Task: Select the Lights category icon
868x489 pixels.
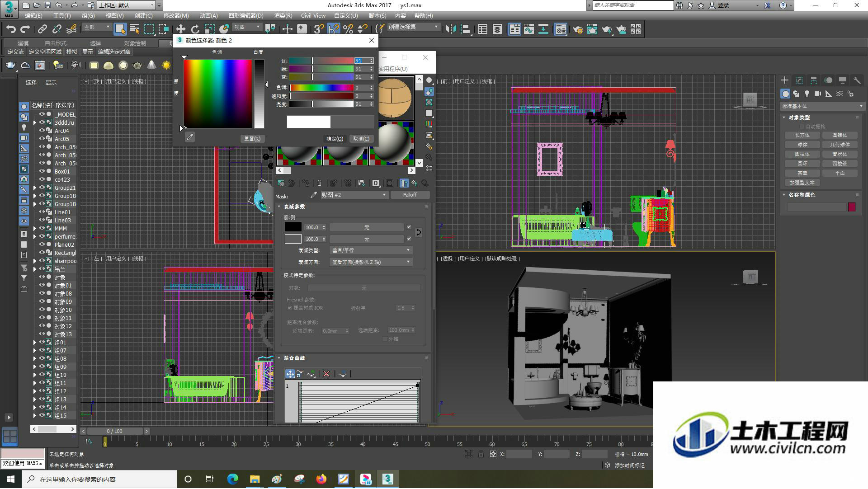Action: [807, 94]
